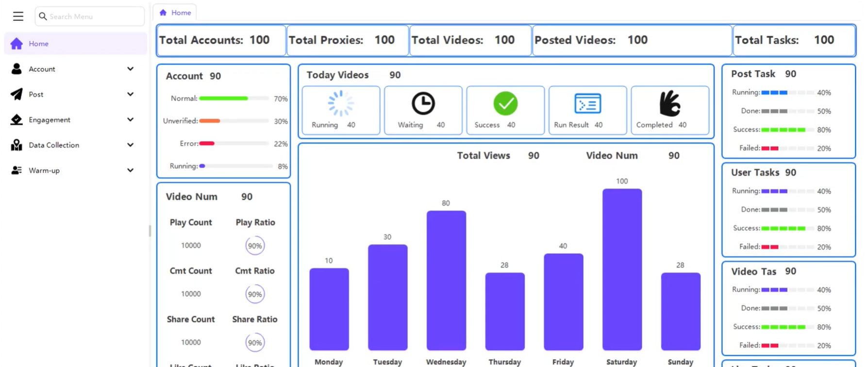The image size is (868, 367).
Task: Click the Video Tas heading
Action: coord(754,271)
